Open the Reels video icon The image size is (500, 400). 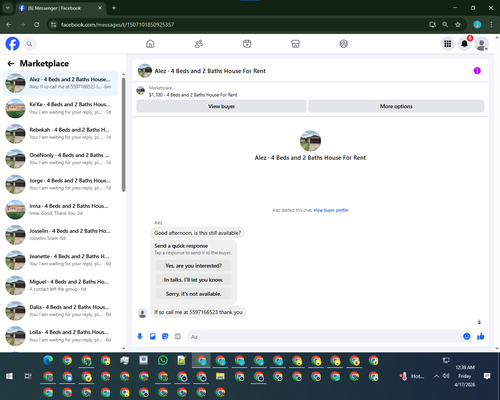click(x=247, y=44)
